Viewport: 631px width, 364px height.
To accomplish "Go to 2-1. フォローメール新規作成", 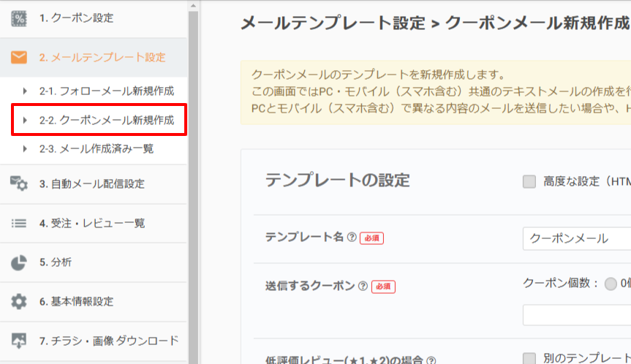I will click(x=107, y=91).
